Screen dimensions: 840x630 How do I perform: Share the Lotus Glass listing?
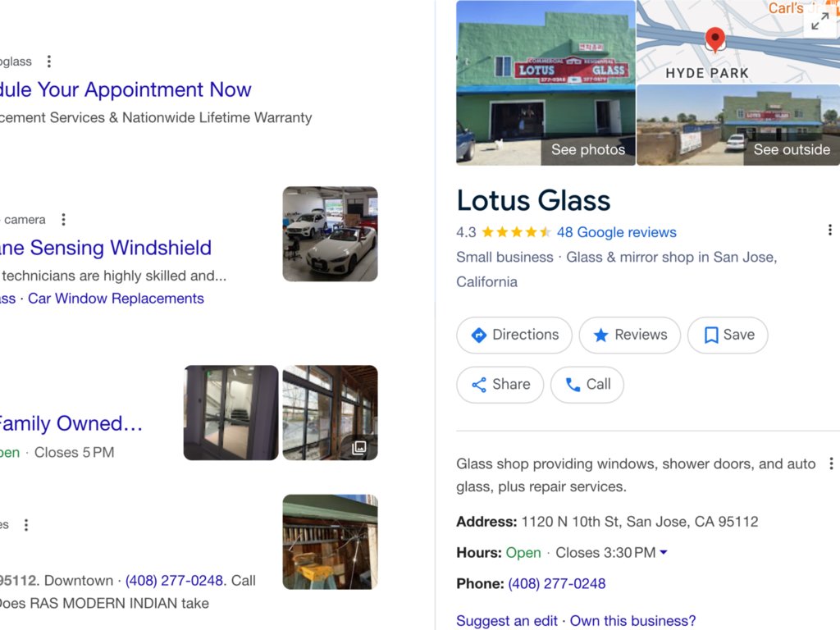tap(500, 385)
